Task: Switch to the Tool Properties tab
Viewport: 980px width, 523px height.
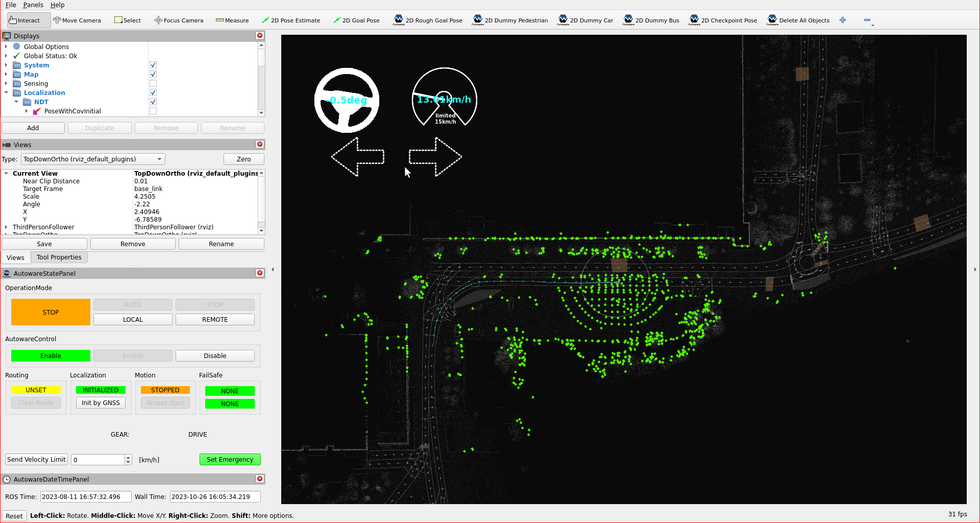Action: [x=59, y=257]
